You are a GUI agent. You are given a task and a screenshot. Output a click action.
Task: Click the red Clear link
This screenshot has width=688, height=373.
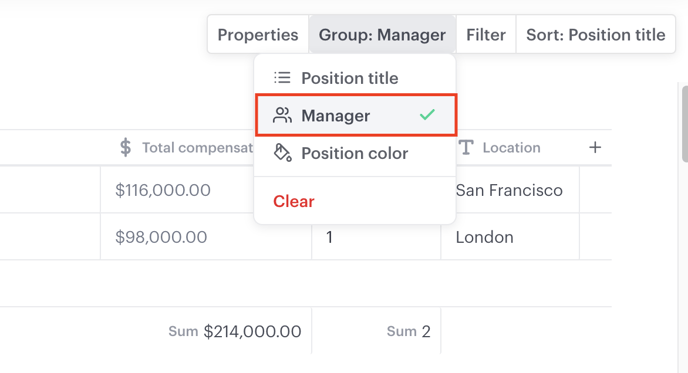pyautogui.click(x=294, y=201)
